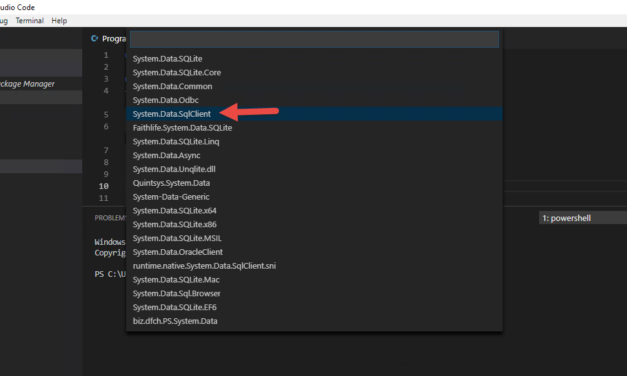The width and height of the screenshot is (627, 376).
Task: Select System.Data.SQLite.Core package
Action: click(314, 72)
